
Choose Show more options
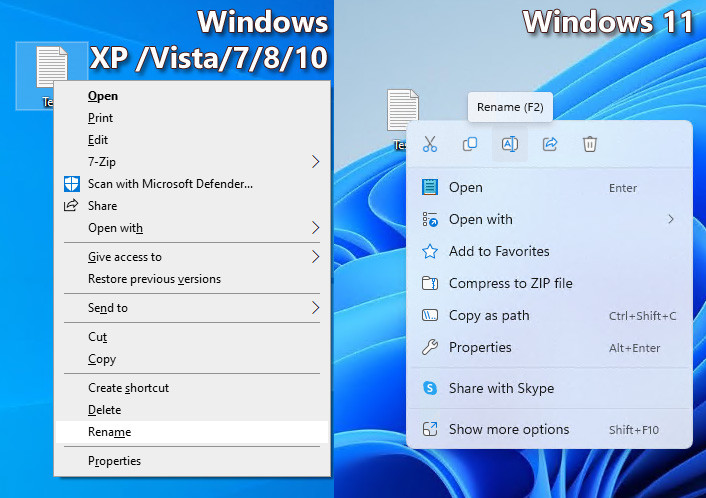coord(549,429)
